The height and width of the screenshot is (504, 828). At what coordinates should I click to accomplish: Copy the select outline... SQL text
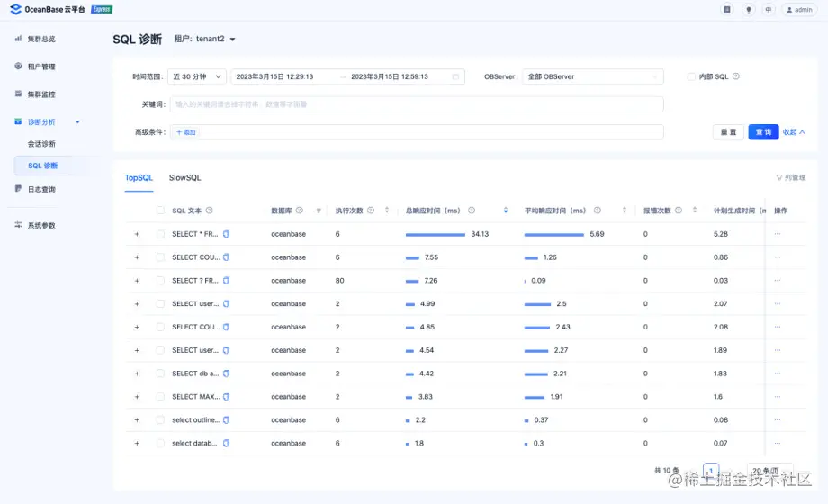pos(226,420)
